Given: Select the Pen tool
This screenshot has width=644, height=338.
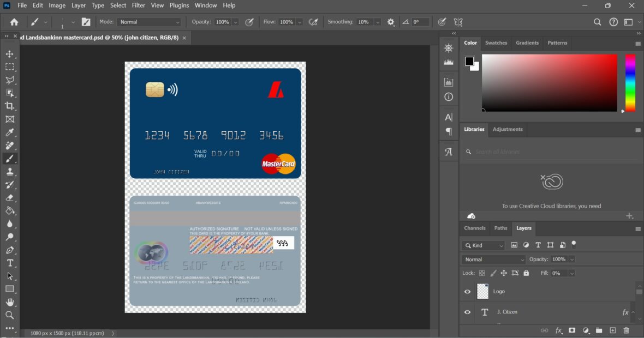Looking at the screenshot, I should click(9, 250).
